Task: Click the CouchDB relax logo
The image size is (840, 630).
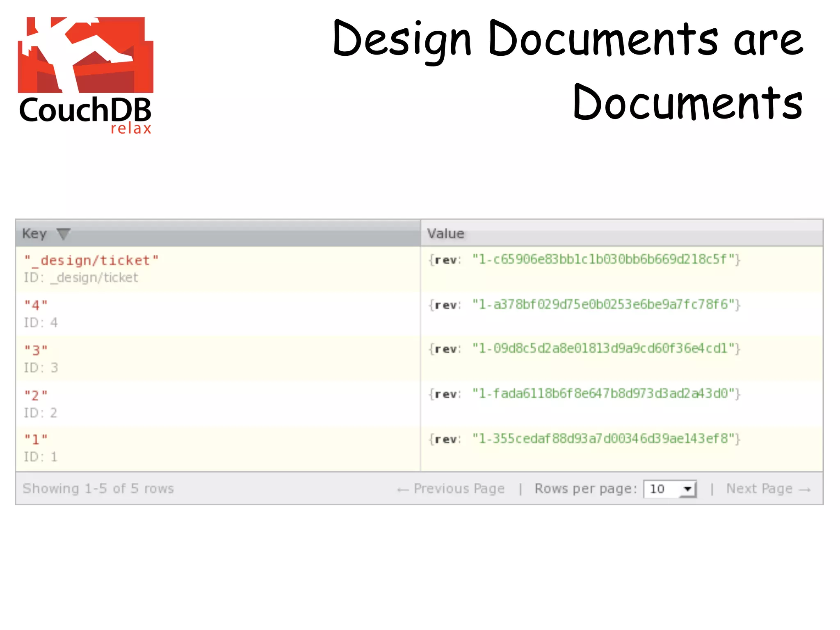Action: tap(85, 75)
